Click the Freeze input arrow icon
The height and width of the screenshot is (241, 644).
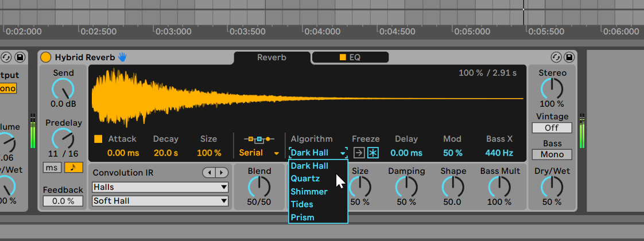(x=359, y=153)
